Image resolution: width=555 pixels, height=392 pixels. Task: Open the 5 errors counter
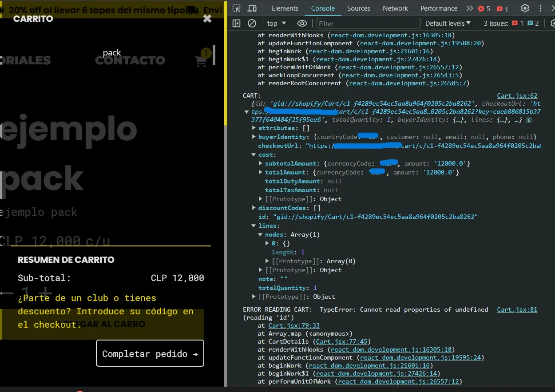click(x=484, y=8)
